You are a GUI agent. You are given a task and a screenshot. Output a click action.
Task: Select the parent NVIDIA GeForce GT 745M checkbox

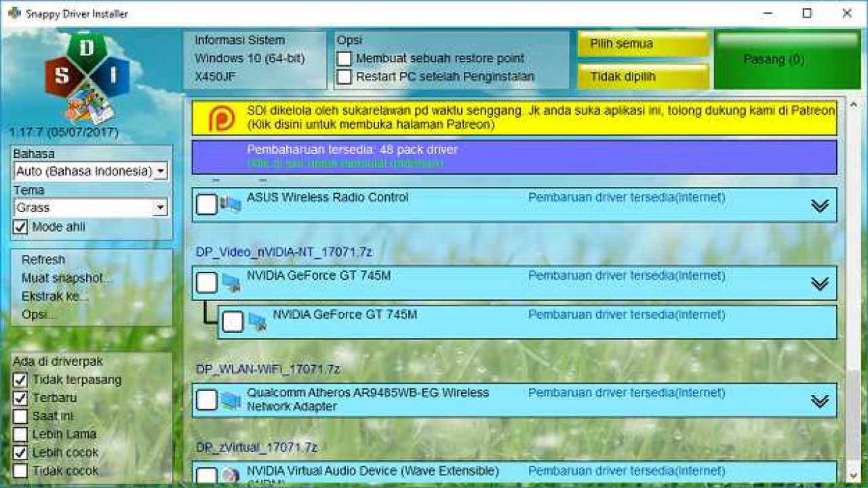207,283
